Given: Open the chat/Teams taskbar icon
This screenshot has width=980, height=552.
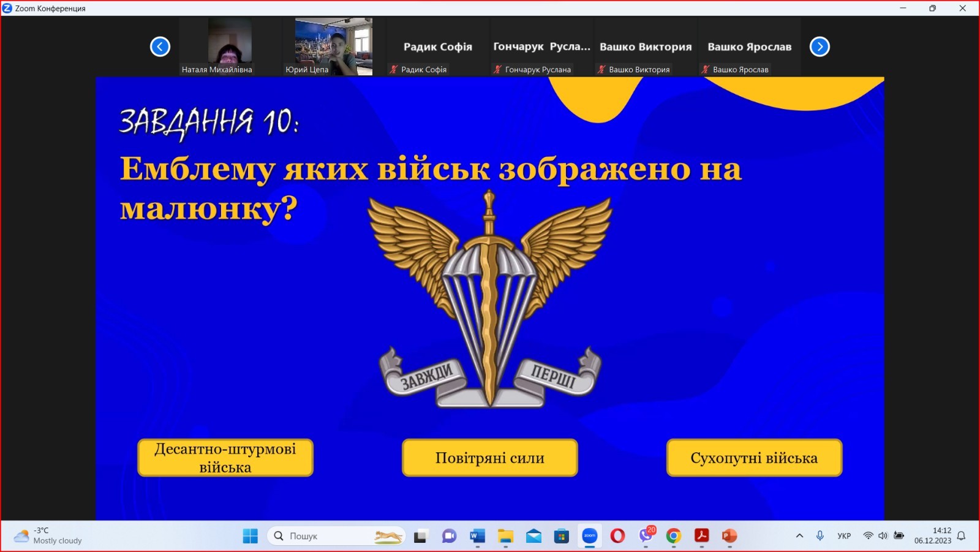Looking at the screenshot, I should point(449,536).
